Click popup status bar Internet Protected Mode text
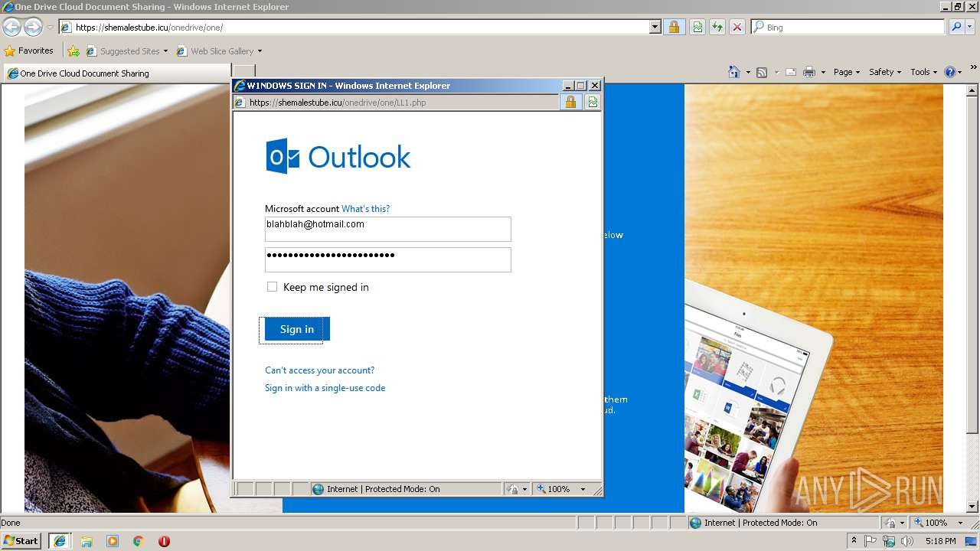This screenshot has height=551, width=980. tap(383, 489)
